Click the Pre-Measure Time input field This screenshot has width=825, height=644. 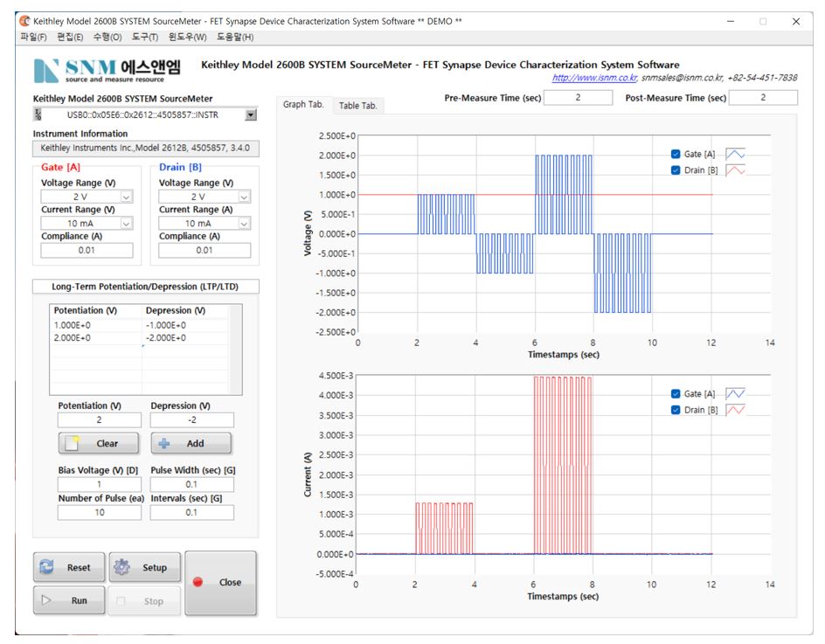pyautogui.click(x=578, y=98)
